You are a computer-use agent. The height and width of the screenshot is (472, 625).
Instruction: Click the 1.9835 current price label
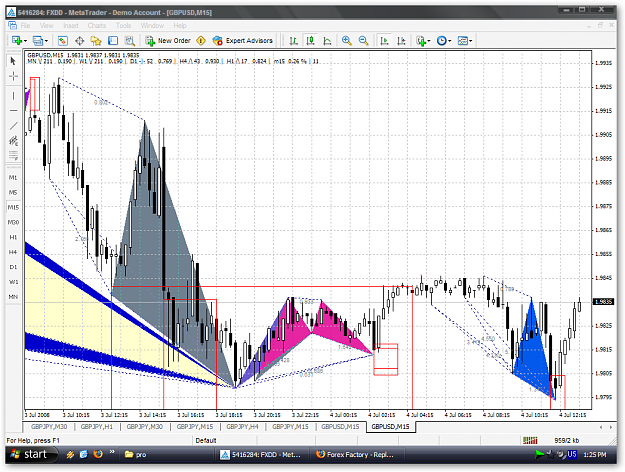603,302
